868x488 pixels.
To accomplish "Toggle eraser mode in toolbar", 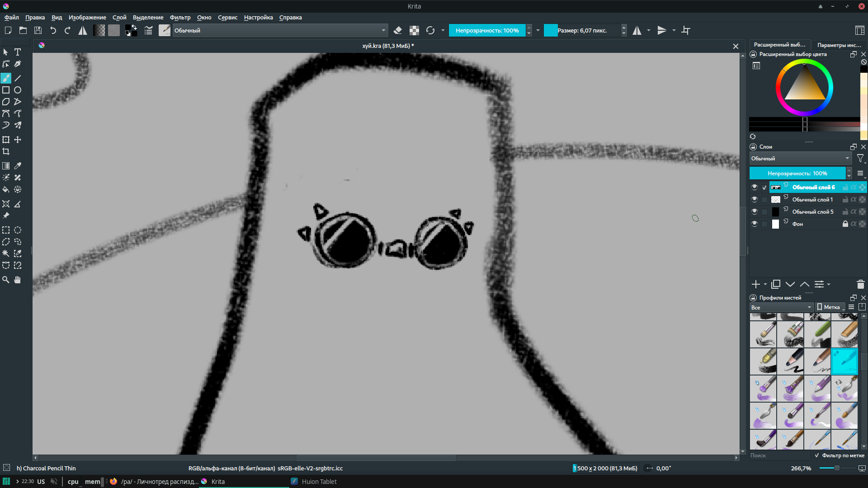I will tap(398, 30).
